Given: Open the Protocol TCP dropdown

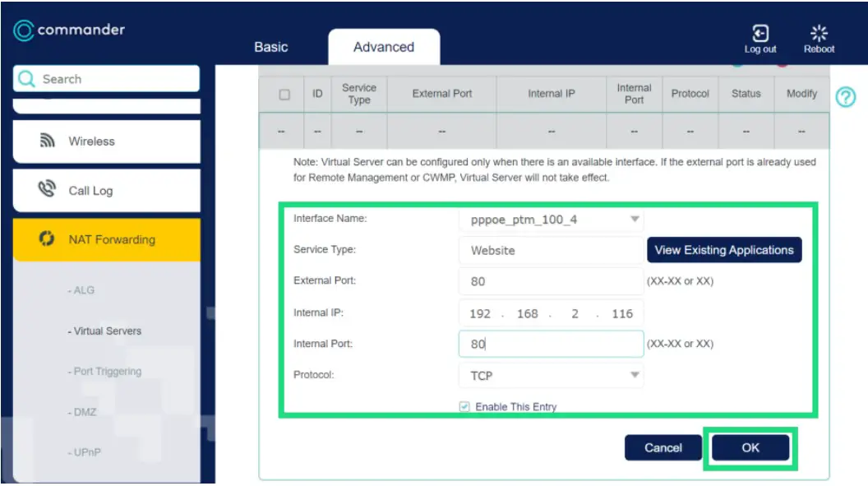Looking at the screenshot, I should 551,376.
